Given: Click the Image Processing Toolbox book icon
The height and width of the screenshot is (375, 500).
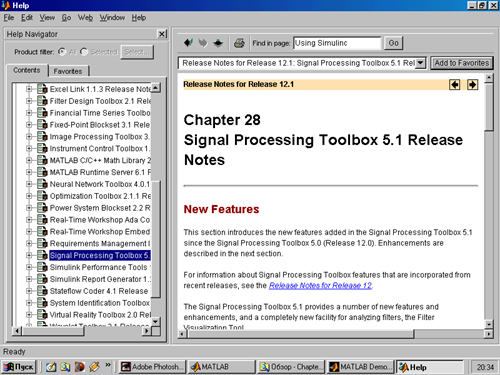Looking at the screenshot, I should pos(42,137).
